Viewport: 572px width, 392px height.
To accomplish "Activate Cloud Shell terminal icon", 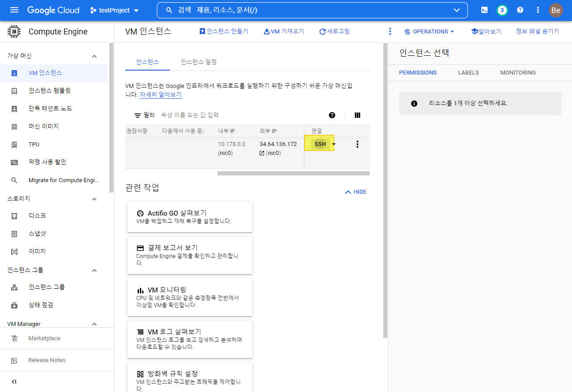I will [x=484, y=10].
